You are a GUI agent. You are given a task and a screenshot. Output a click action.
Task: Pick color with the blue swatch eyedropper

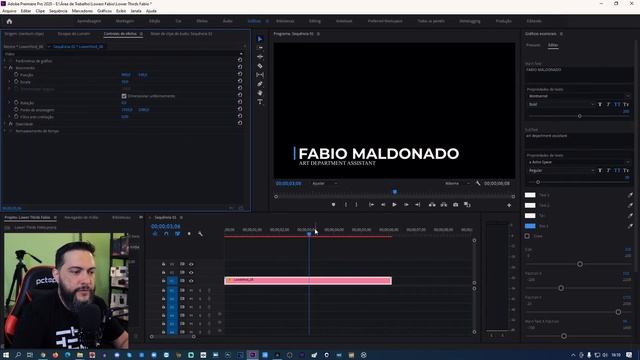[x=630, y=226]
